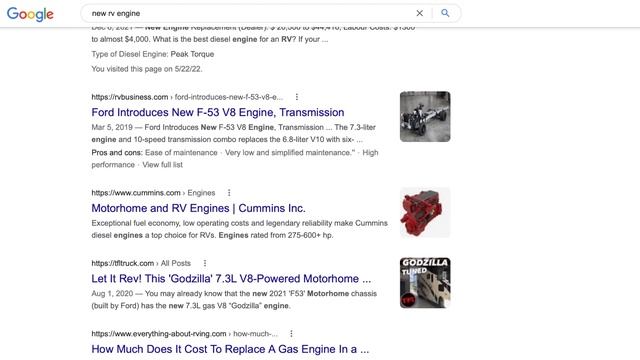Click the rvbusiness.com URL breadcrumb
640x360 pixels.
[187, 97]
